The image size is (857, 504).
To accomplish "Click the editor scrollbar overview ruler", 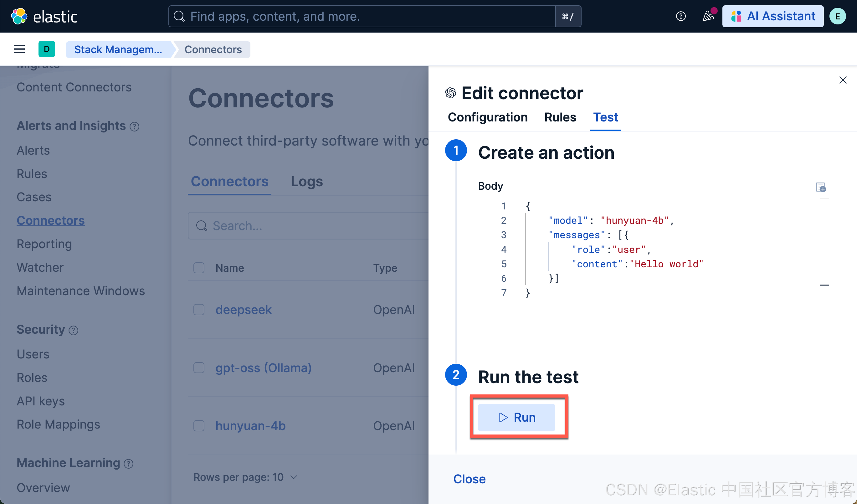I will tap(824, 267).
